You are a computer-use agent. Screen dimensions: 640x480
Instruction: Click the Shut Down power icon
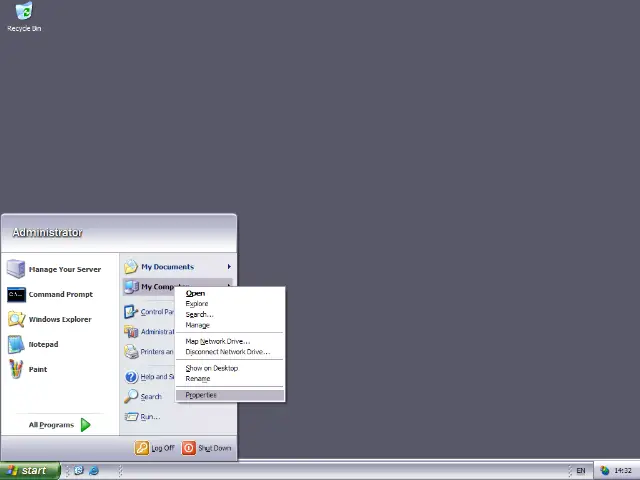point(189,448)
